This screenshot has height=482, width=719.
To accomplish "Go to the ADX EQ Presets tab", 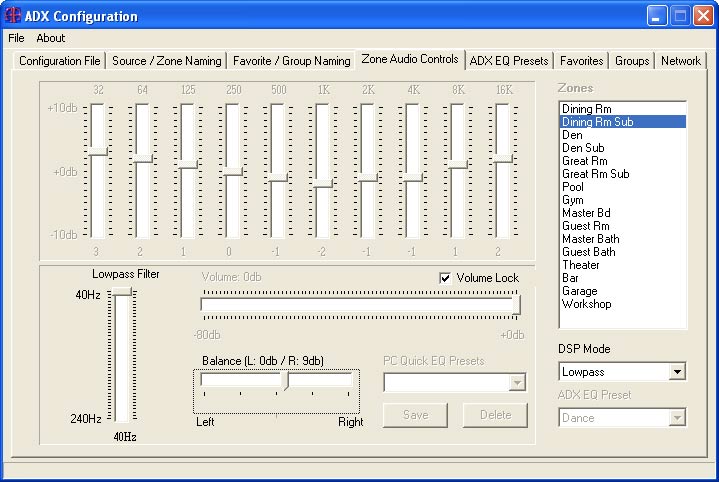I will (509, 61).
